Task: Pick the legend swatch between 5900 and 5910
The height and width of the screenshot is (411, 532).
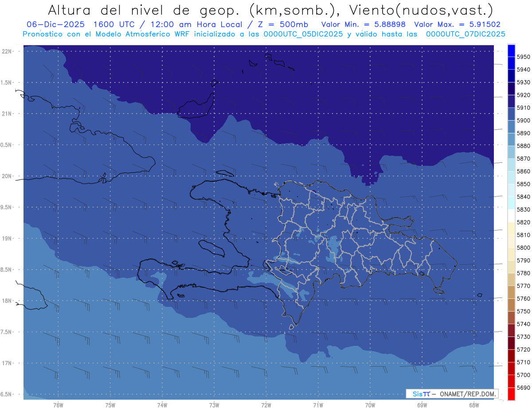Action: point(511,114)
